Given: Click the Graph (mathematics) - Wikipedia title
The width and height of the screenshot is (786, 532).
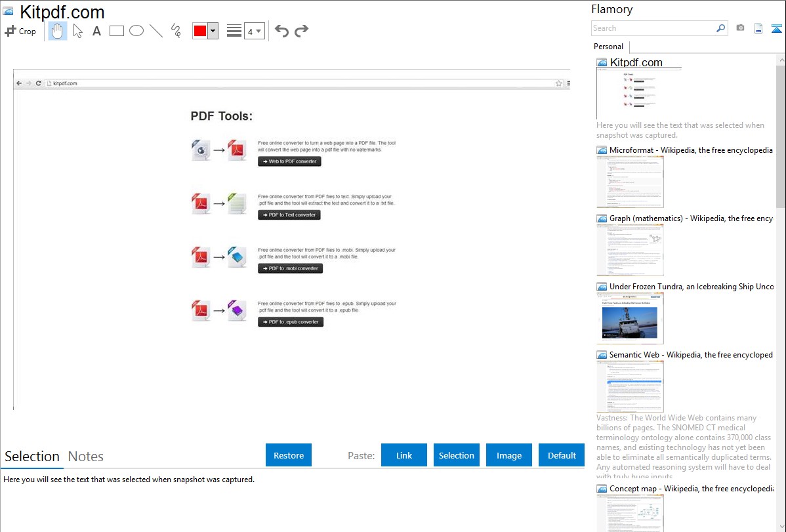Looking at the screenshot, I should (x=691, y=218).
